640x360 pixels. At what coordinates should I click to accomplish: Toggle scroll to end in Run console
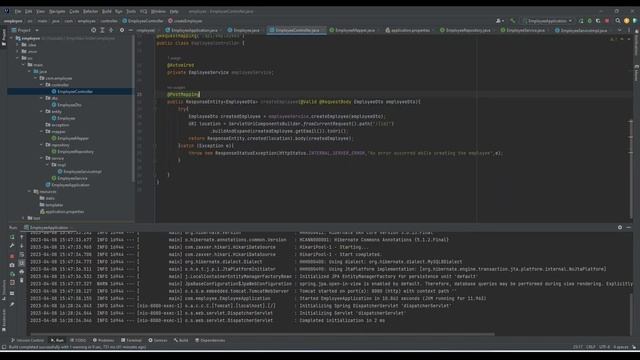22,263
